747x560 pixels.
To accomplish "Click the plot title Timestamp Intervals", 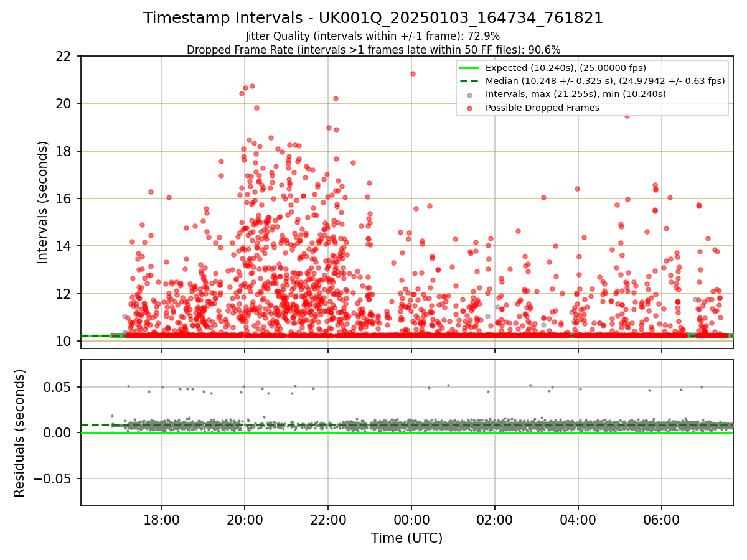I will tap(374, 18).
